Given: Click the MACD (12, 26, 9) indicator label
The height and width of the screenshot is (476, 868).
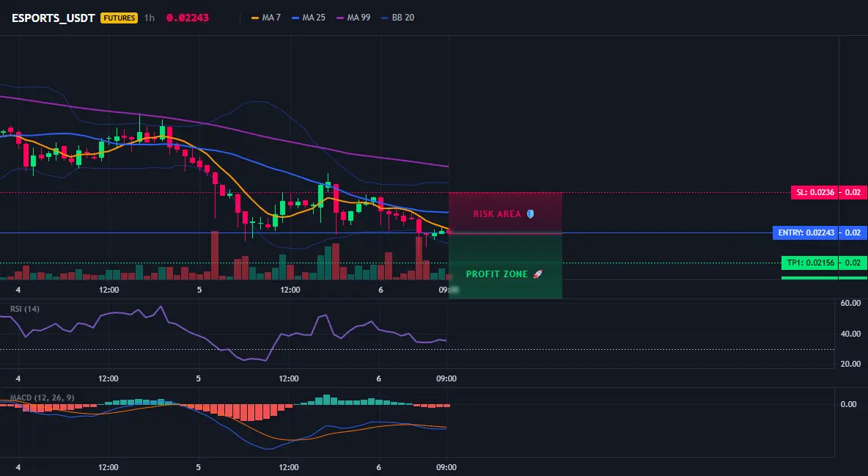Looking at the screenshot, I should pos(42,398).
